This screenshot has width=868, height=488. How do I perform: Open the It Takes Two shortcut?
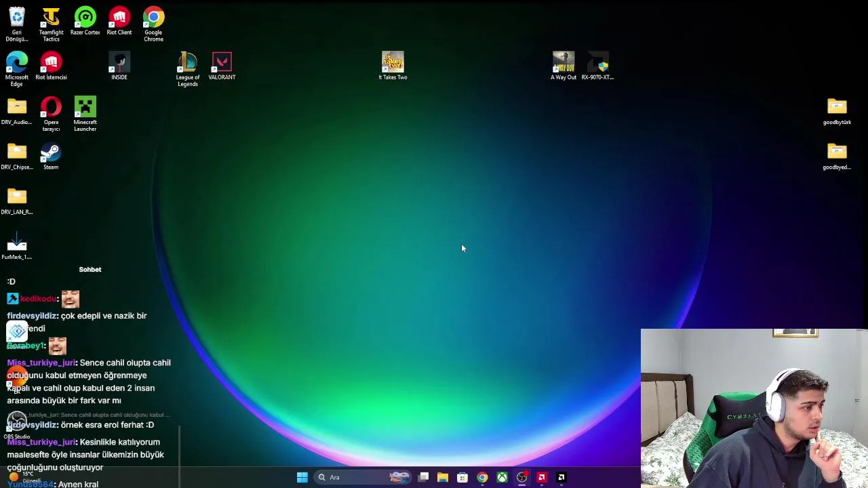pyautogui.click(x=393, y=66)
